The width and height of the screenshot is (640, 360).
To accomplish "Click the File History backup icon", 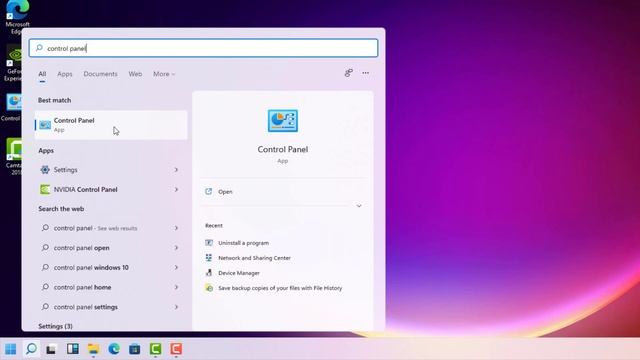I will 209,288.
